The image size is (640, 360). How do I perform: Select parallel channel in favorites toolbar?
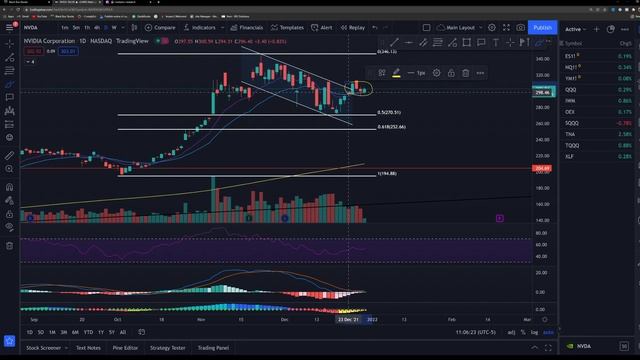pos(423,42)
